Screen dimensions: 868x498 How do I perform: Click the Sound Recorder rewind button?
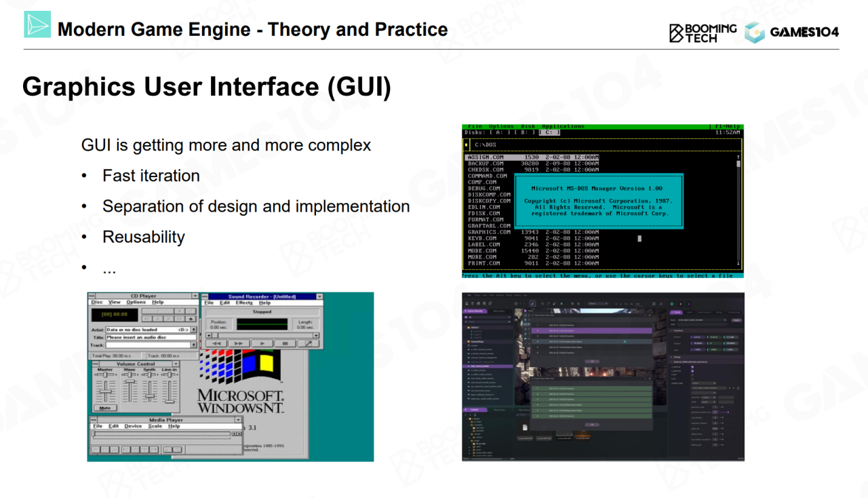tap(217, 344)
